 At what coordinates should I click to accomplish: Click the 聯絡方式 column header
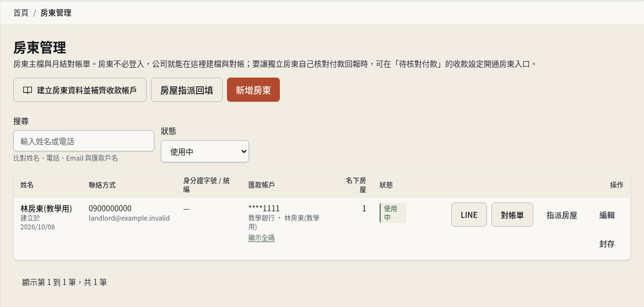click(102, 185)
